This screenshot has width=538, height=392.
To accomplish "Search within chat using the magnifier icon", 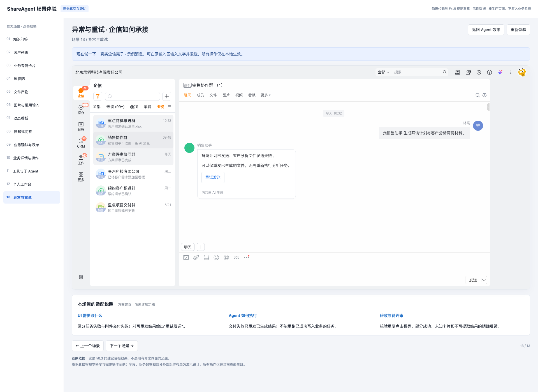I will pyautogui.click(x=478, y=95).
